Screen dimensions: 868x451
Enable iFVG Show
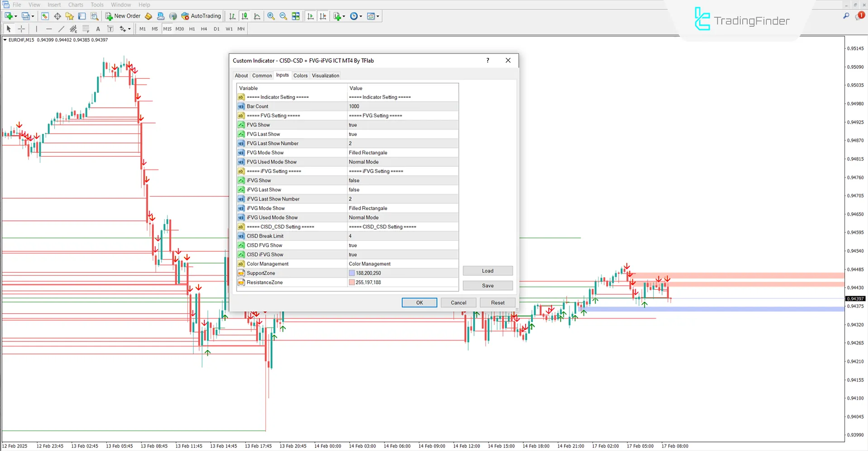click(403, 180)
